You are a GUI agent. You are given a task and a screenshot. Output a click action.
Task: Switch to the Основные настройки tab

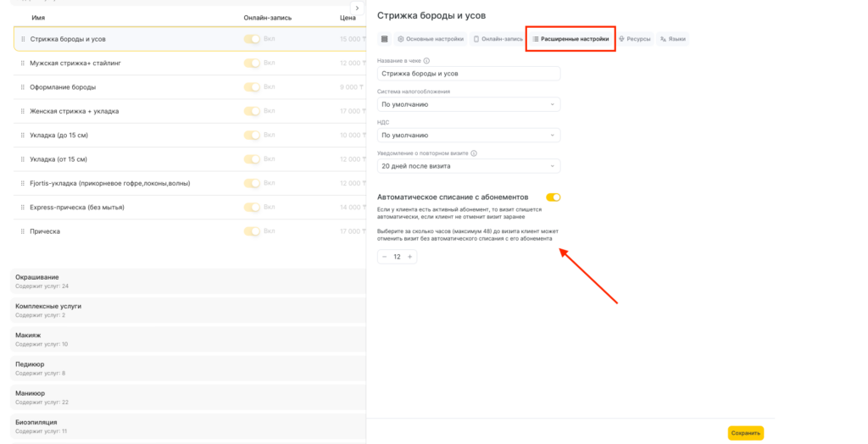pos(431,39)
